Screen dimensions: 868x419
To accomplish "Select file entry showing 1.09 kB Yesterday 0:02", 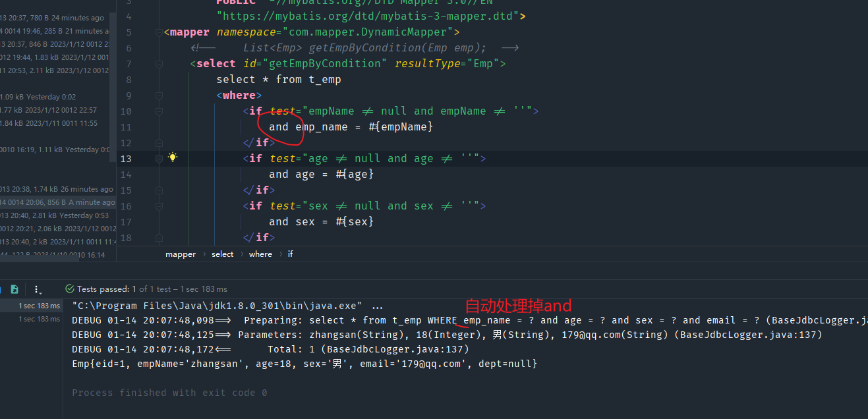I will point(40,97).
